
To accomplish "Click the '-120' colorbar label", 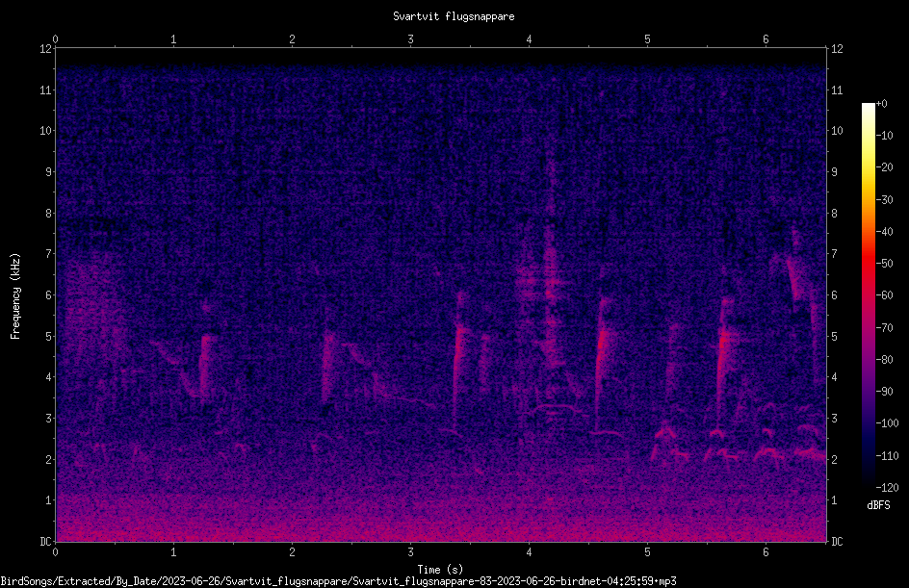I will pos(887,488).
